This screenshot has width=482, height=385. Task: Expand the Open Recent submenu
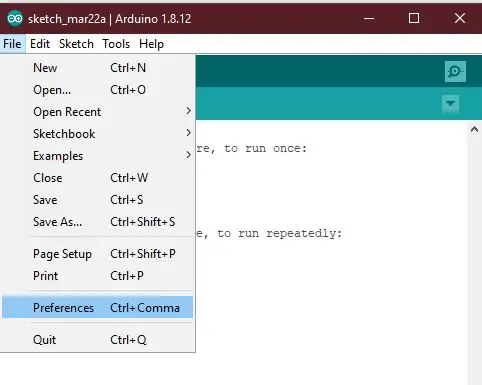(97, 112)
